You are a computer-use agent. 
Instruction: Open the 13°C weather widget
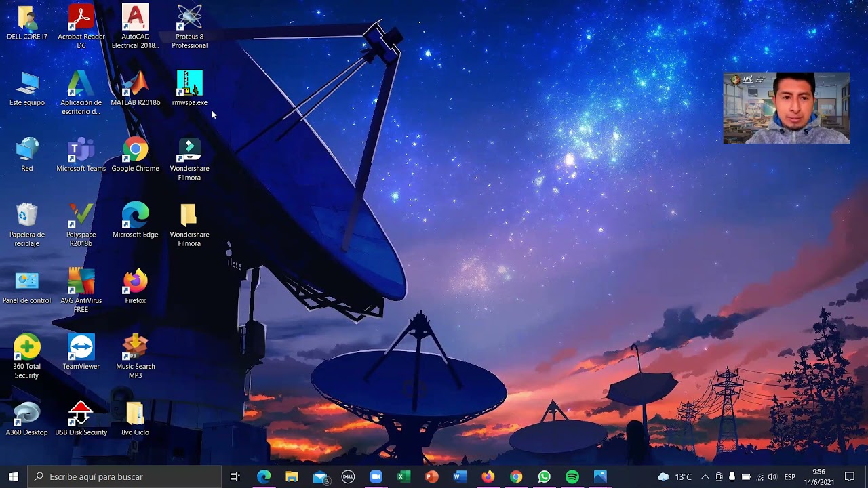point(675,476)
